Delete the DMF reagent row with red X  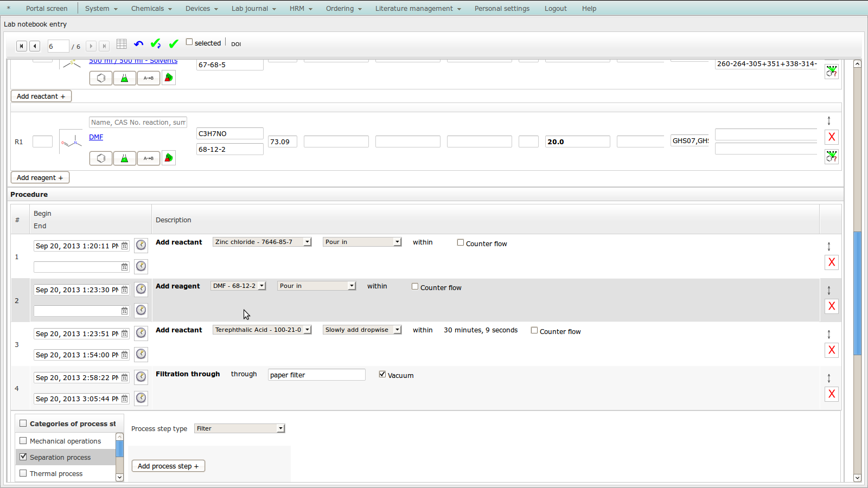831,137
